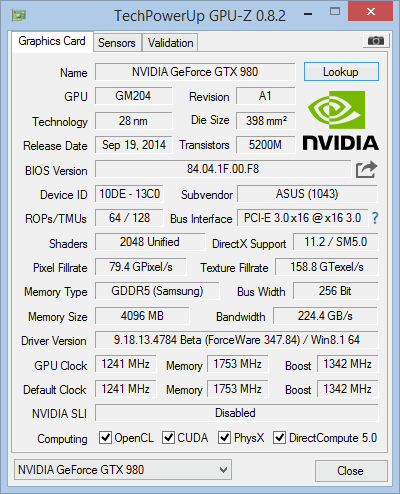
Task: Maximize the GPU-Z window
Action: pos(335,12)
